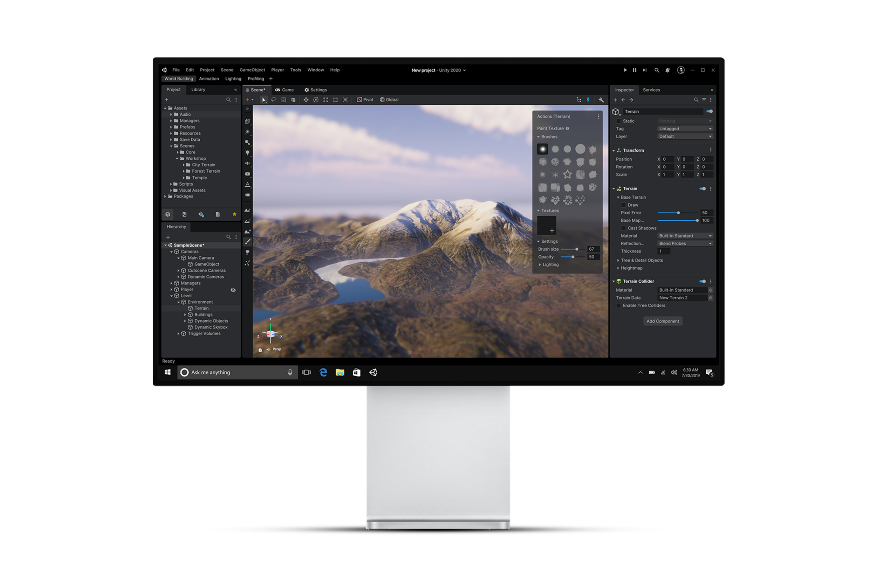Image resolution: width=876 pixels, height=588 pixels.
Task: Click the Play button in title bar
Action: click(625, 70)
